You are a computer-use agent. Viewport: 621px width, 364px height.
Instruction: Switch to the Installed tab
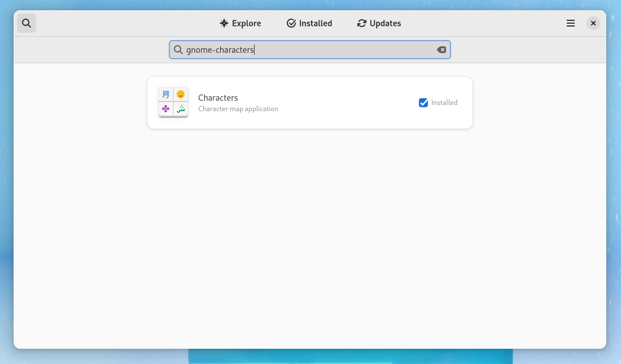[x=309, y=23]
